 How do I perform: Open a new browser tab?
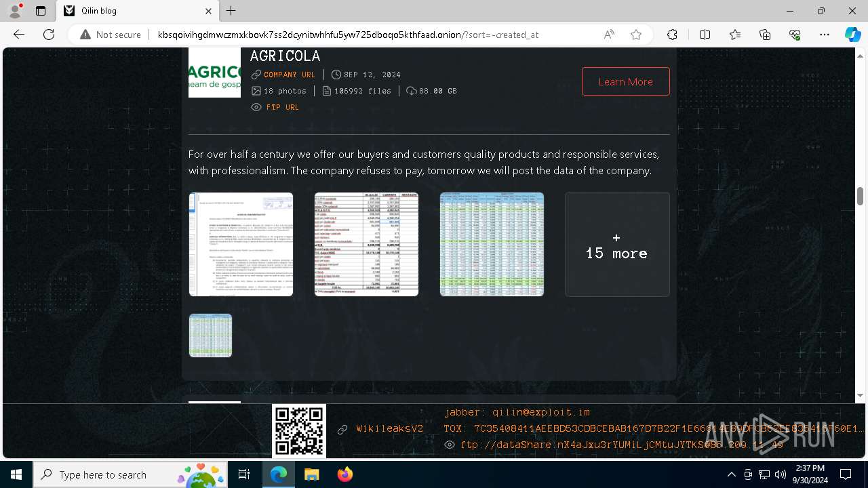click(x=231, y=11)
